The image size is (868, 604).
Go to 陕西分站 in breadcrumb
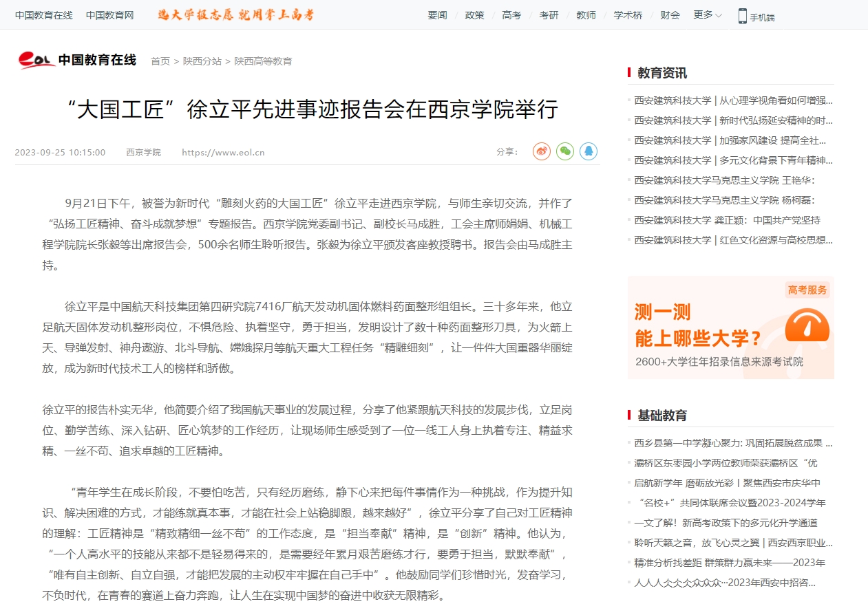[x=202, y=61]
